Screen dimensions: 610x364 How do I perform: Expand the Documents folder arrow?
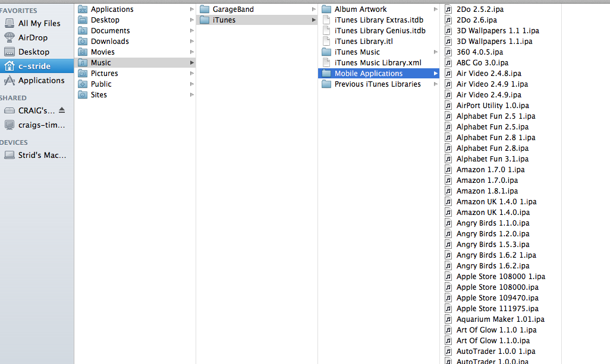coord(192,30)
